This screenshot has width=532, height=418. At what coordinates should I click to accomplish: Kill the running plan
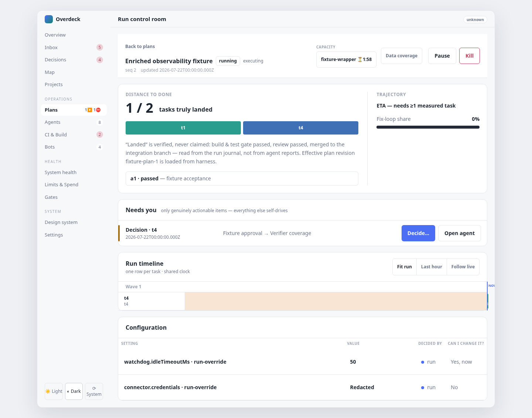pos(470,56)
